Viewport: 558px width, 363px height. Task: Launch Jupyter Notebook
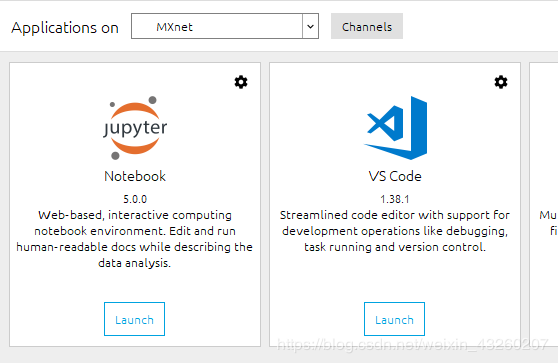click(x=135, y=319)
